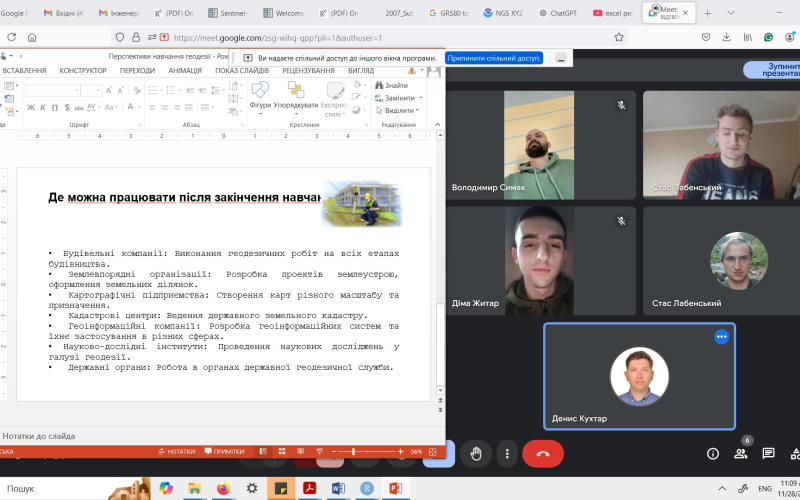The image size is (800, 500).
Task: Align text left in paragraph group
Action: coord(153,107)
